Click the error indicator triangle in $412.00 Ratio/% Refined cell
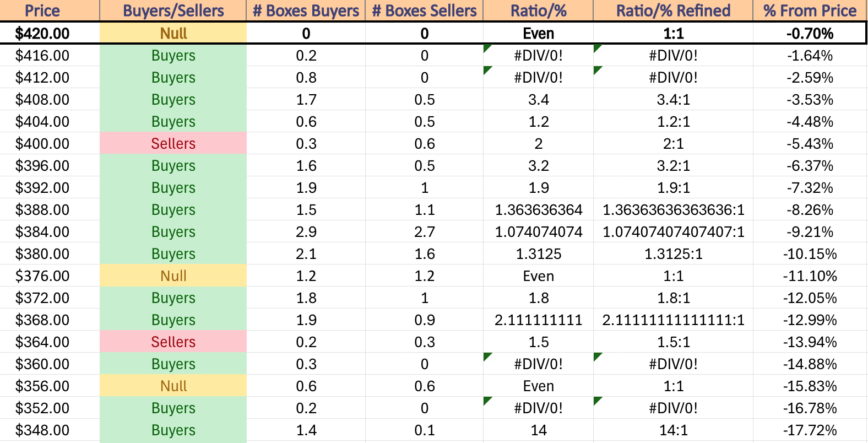This screenshot has height=443, width=868. coord(598,70)
